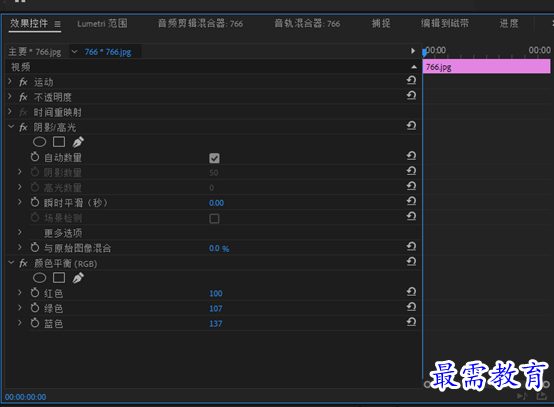Click the 与原始图像混合 value 0.0 %
The image size is (554, 407).
coord(219,248)
